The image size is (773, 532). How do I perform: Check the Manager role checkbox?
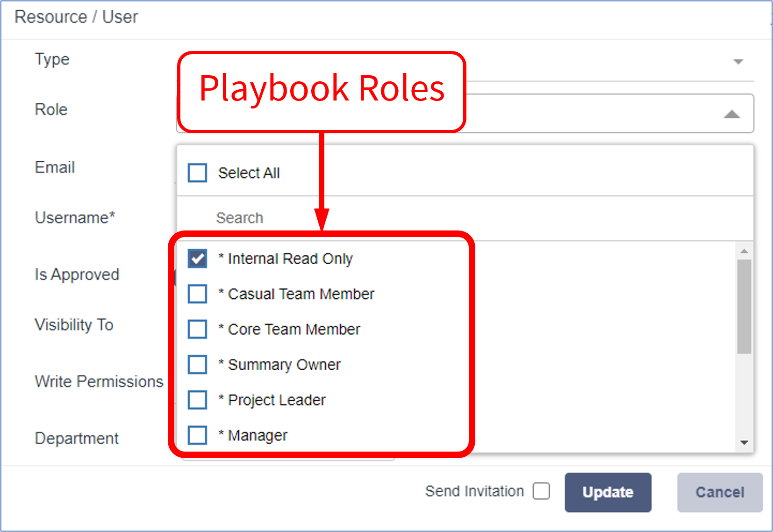click(197, 435)
